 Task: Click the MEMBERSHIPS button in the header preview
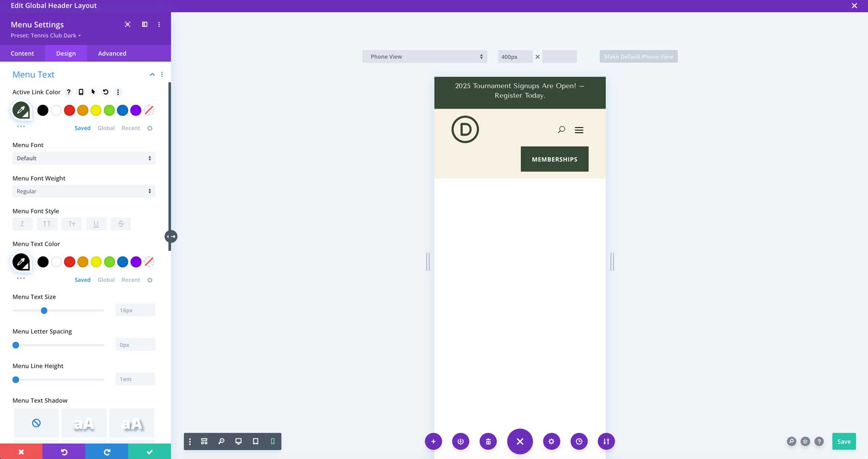(554, 159)
